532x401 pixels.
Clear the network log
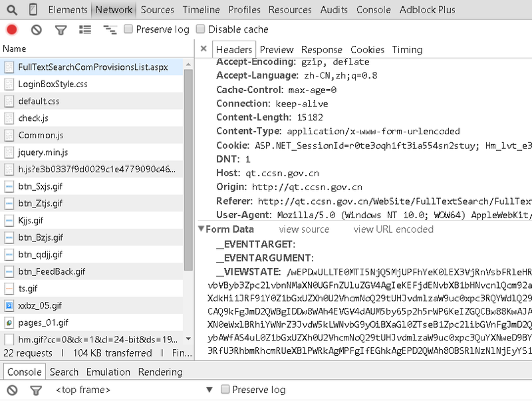[x=37, y=30]
